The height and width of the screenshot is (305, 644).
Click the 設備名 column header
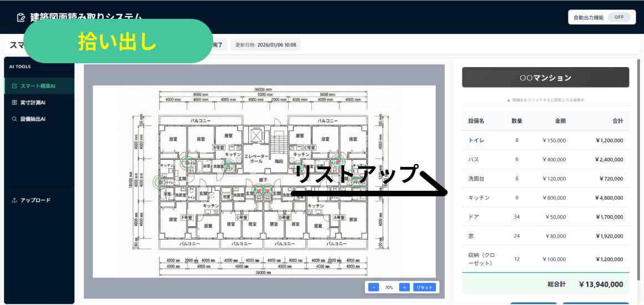[476, 121]
